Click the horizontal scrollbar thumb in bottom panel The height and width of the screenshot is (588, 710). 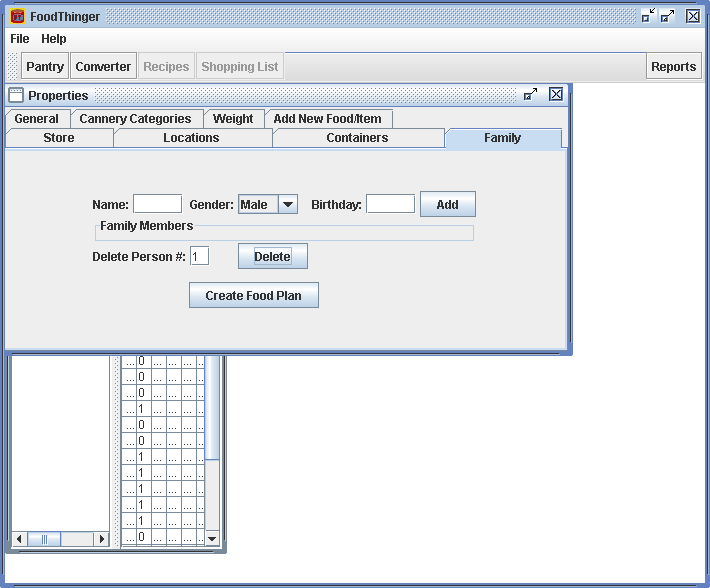pos(44,539)
